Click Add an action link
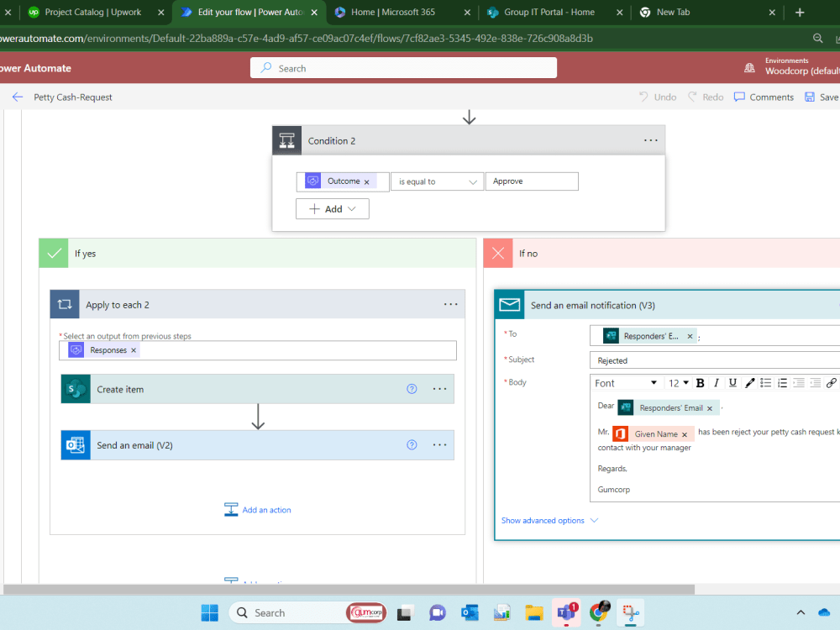 [x=258, y=510]
